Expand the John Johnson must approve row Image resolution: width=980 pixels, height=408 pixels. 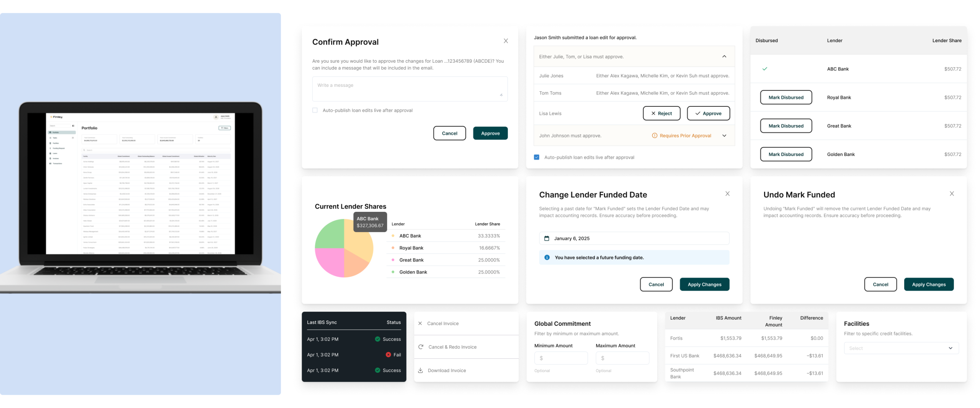click(724, 136)
